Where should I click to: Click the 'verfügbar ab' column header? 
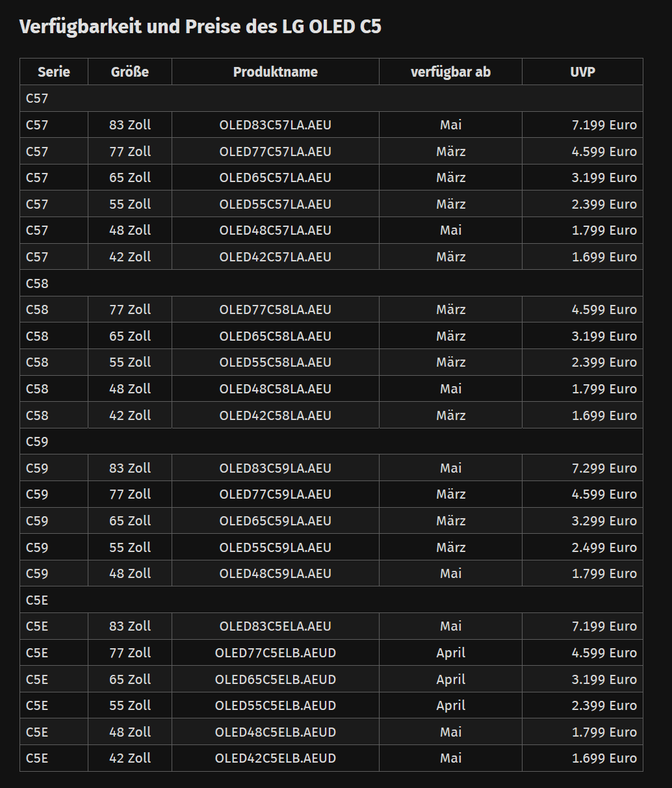point(450,72)
